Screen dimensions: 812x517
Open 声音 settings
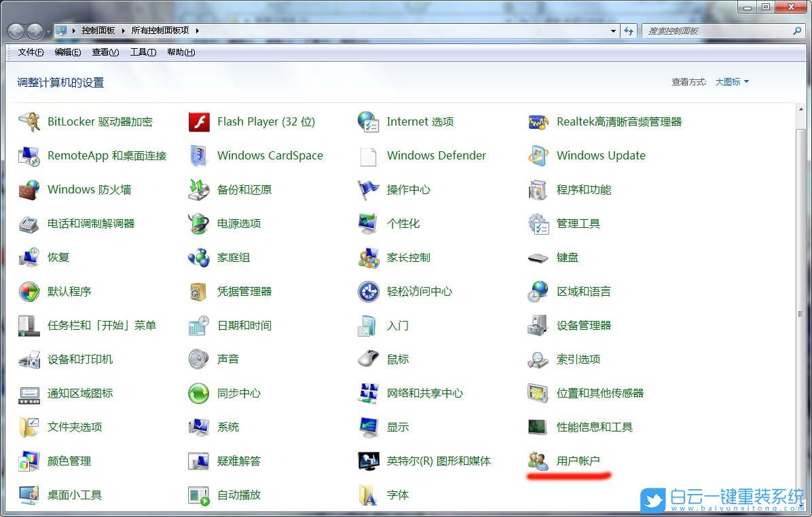pyautogui.click(x=228, y=359)
